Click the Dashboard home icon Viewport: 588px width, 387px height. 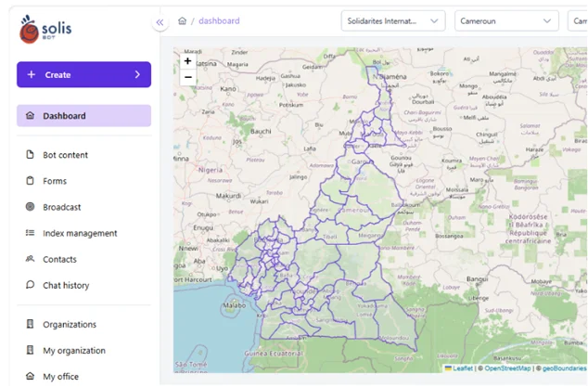pyautogui.click(x=30, y=115)
